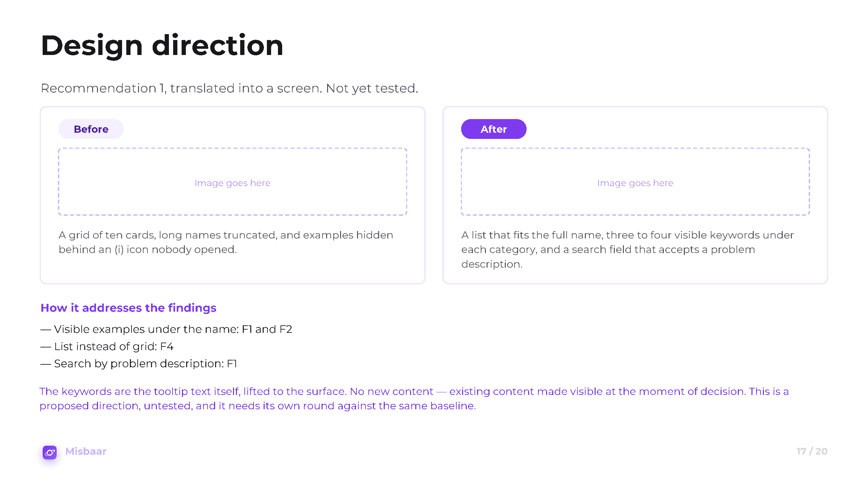Click the F1 and F2 finding reference
Image resolution: width=868 pixels, height=488 pixels.
[267, 329]
